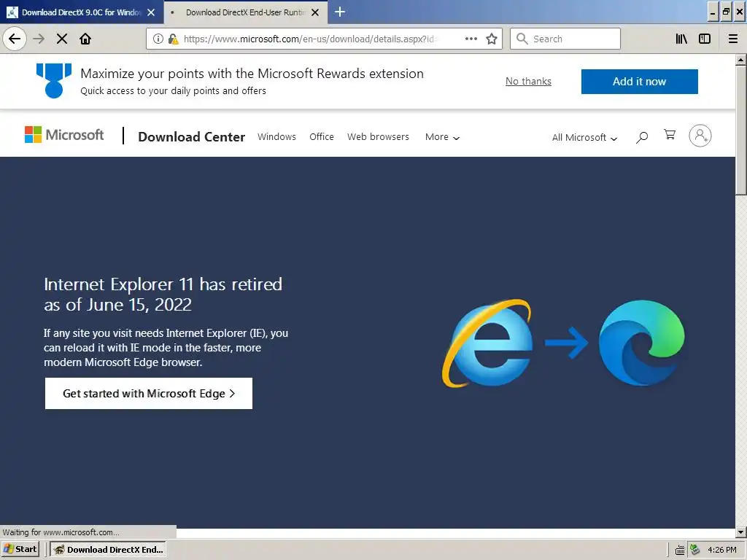
Task: Open the browser home page
Action: tap(85, 39)
